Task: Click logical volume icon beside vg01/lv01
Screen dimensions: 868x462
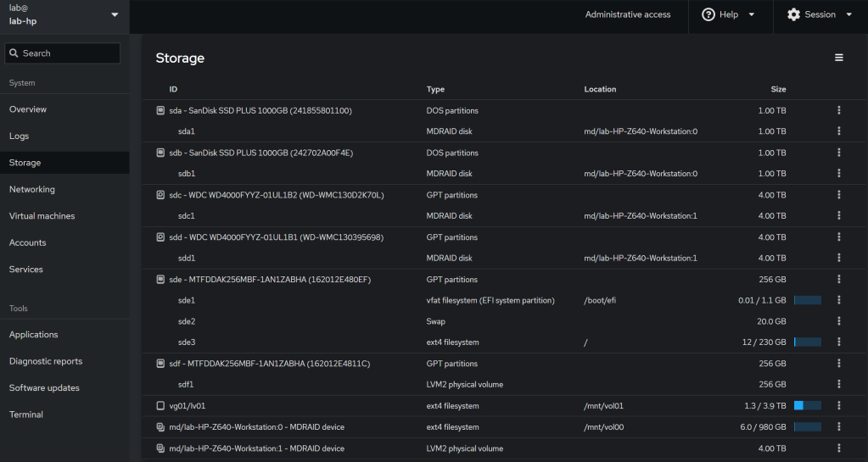Action: click(160, 406)
